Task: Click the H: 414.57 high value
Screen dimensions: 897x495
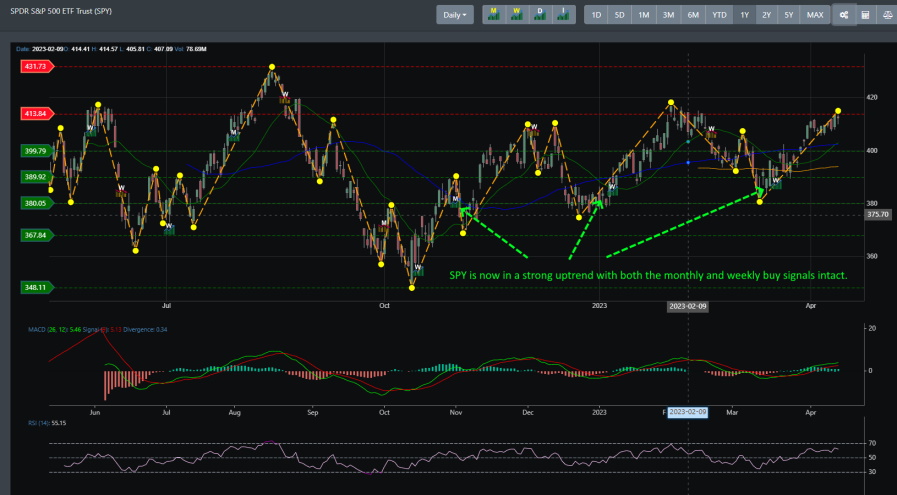Action: click(x=105, y=49)
